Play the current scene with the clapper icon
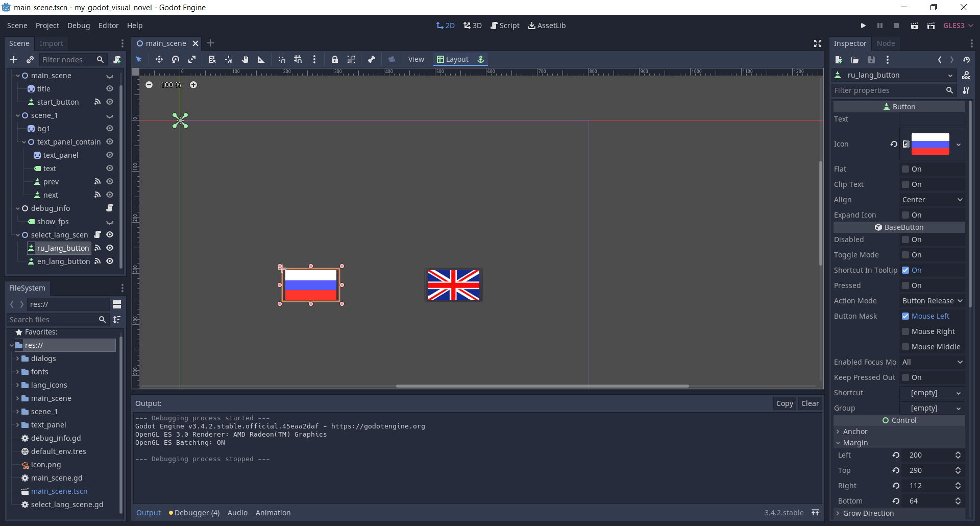This screenshot has height=526, width=980. tap(915, 26)
